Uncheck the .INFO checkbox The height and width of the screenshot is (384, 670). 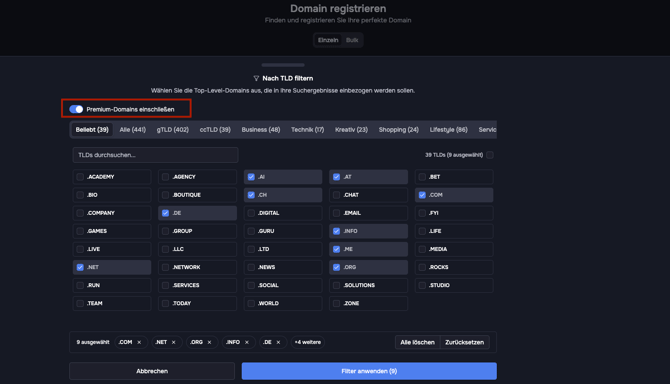337,231
